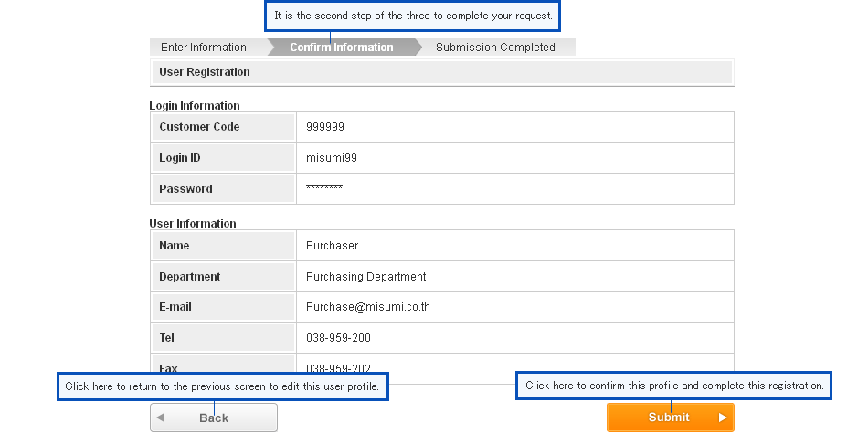Select the Submission Completed step
868x434 pixels.
495,47
